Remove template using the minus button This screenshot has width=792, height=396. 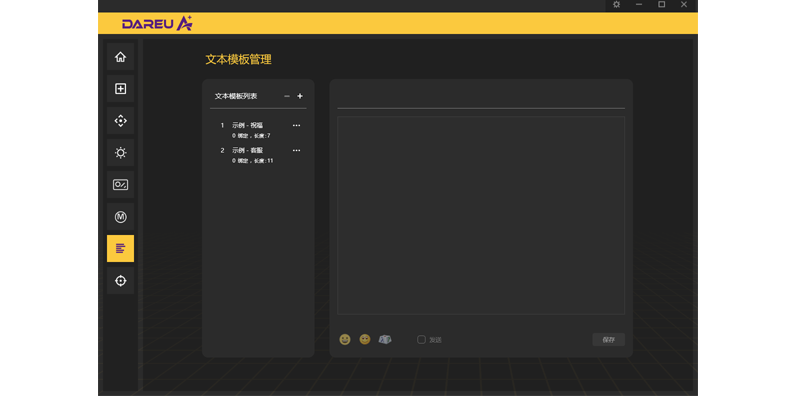[287, 96]
